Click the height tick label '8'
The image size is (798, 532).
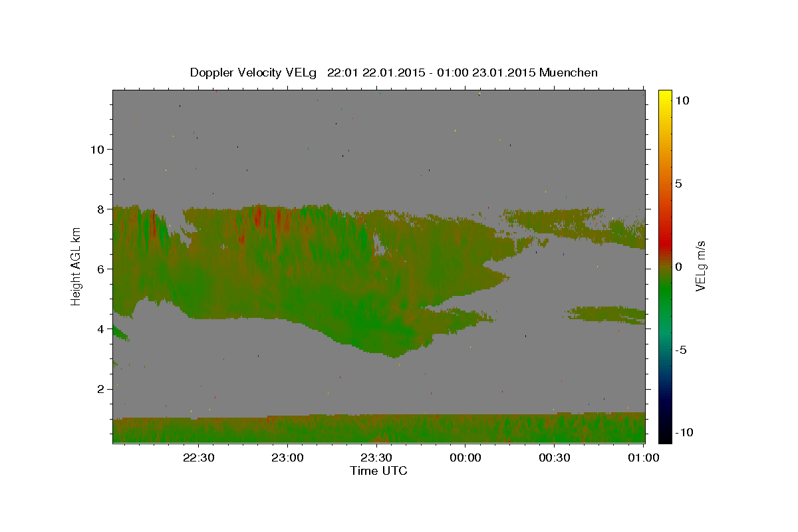pyautogui.click(x=101, y=209)
